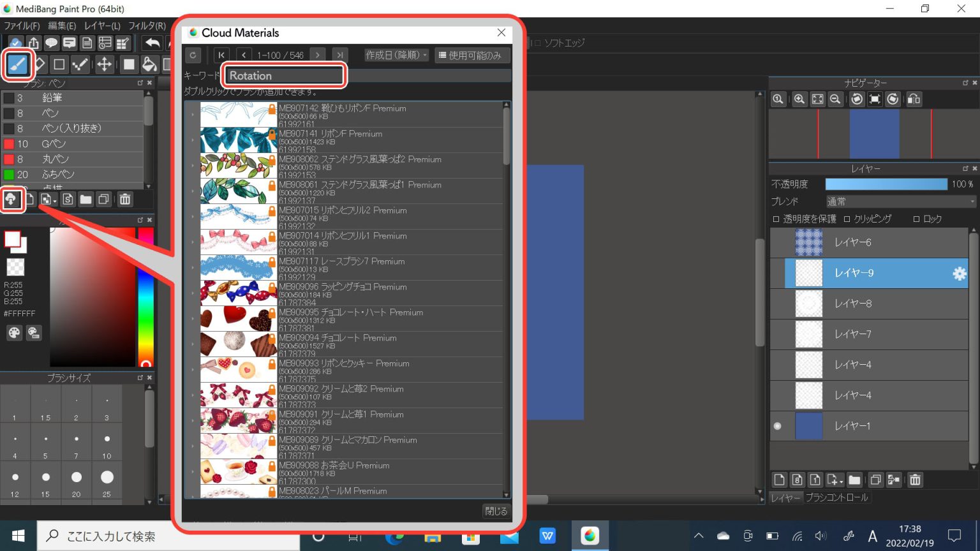
Task: Switch to the ブラシコントロール tab
Action: coord(838,497)
